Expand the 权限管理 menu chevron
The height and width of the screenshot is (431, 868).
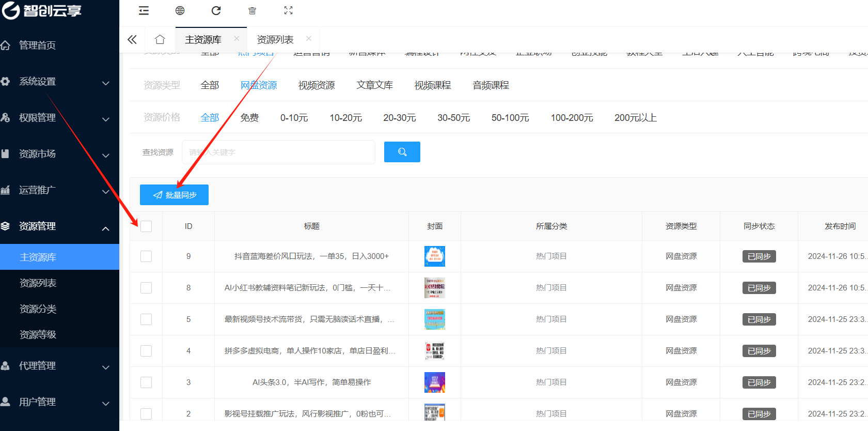[106, 119]
